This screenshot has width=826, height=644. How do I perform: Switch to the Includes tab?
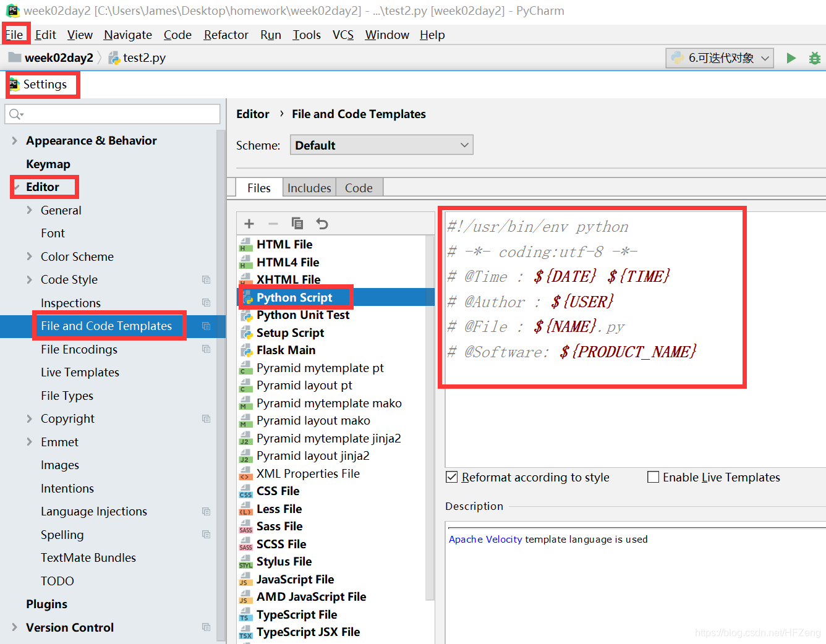click(309, 188)
